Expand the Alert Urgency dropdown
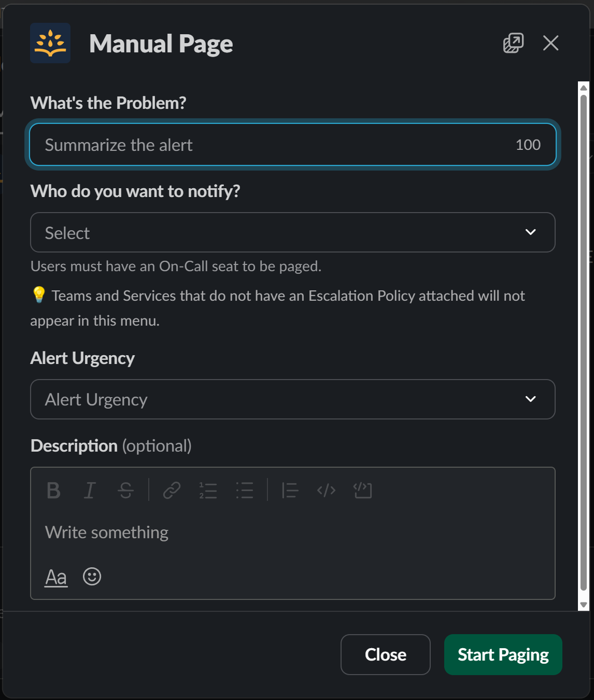The image size is (594, 700). 293,399
